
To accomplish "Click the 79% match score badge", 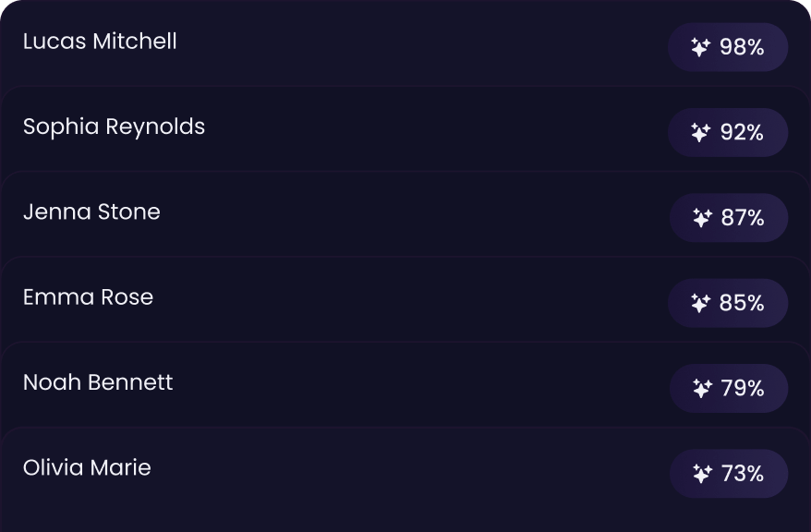I will pos(729,388).
